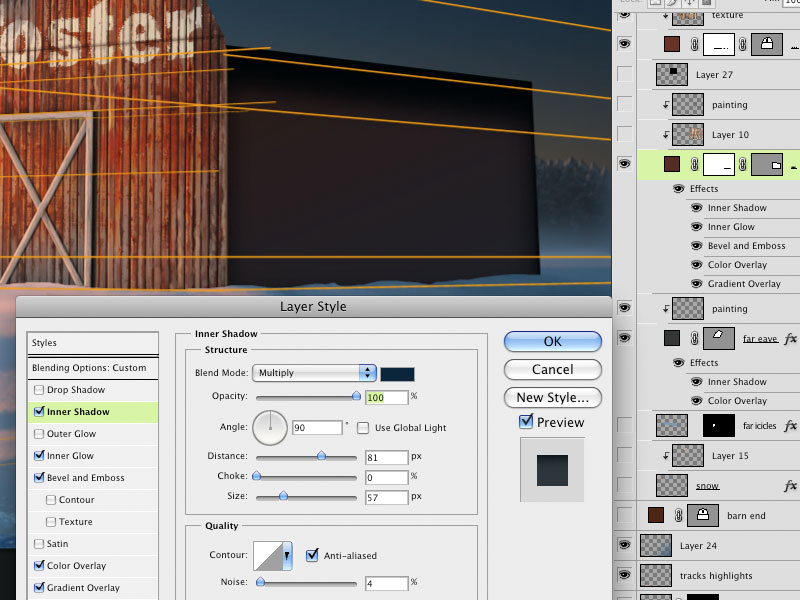Click the black layer mask of far icicles

(718, 425)
